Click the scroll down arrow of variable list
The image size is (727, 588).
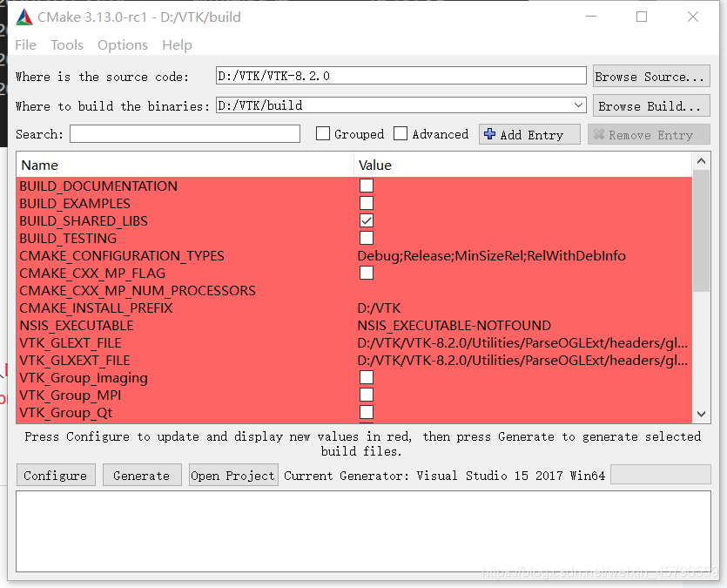(701, 414)
